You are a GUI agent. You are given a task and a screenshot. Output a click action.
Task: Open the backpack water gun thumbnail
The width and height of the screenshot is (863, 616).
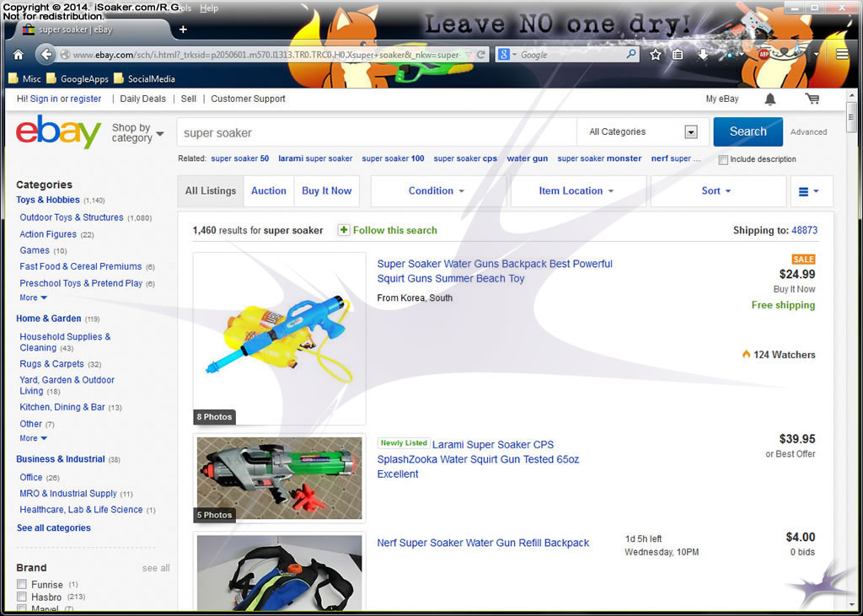click(x=280, y=339)
